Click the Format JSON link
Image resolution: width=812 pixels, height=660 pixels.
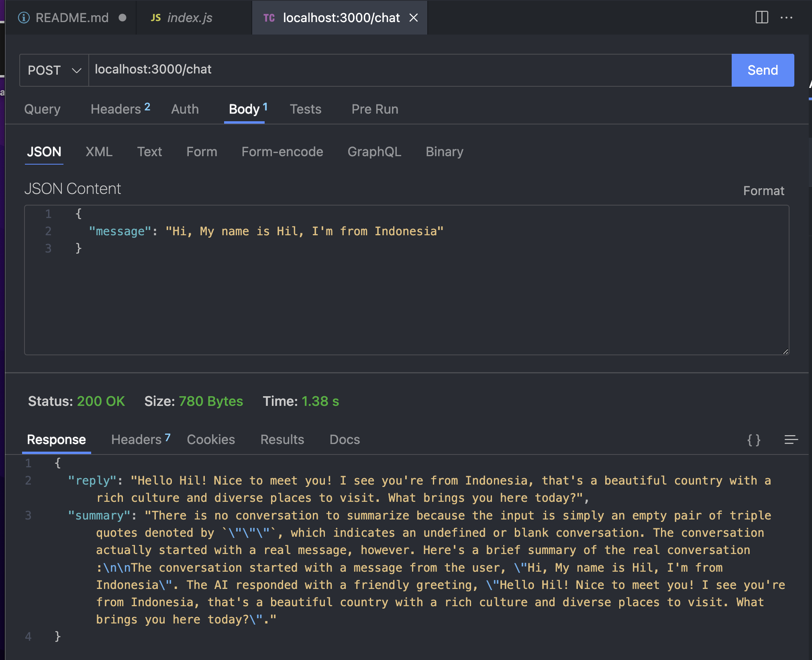pos(763,191)
